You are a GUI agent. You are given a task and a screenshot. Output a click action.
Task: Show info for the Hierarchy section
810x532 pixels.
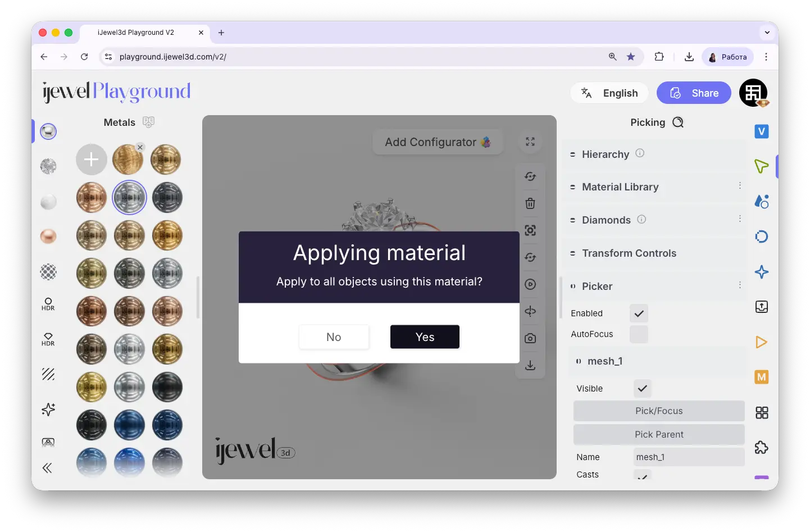(x=639, y=153)
